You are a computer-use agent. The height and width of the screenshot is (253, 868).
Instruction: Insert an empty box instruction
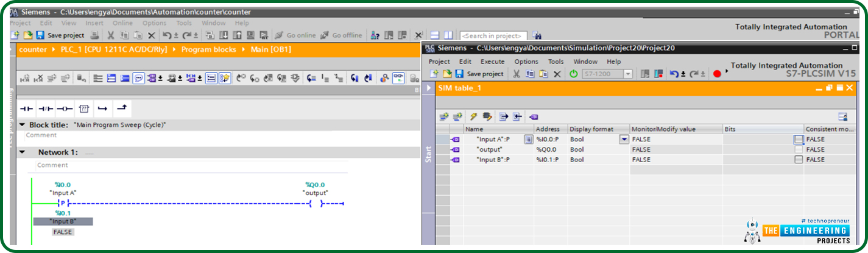point(83,109)
